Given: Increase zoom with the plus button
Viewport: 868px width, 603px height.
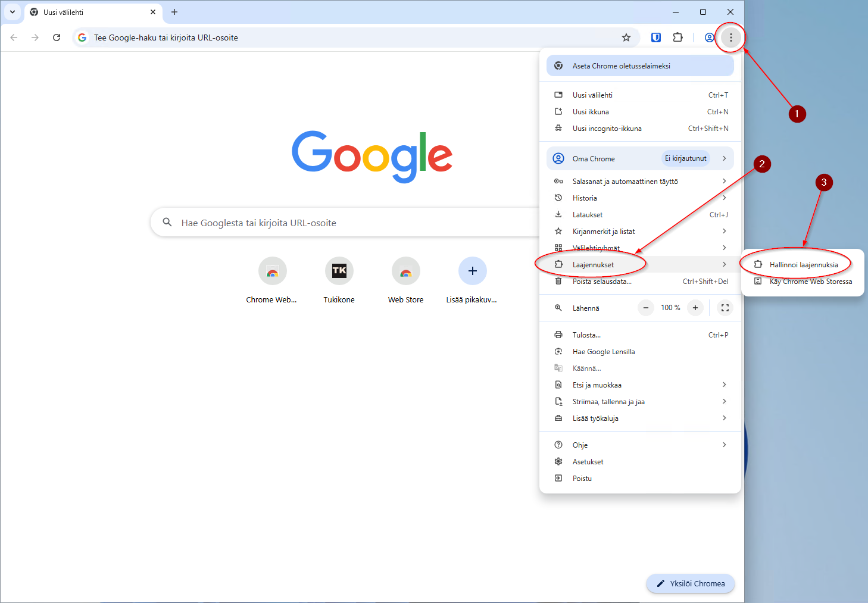Looking at the screenshot, I should pos(695,308).
